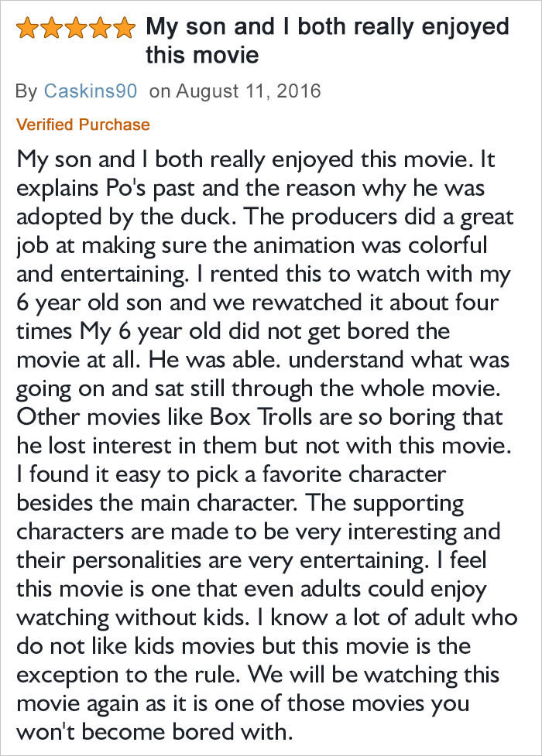The image size is (542, 756).
Task: Click the fifth rating star
Action: coord(124,28)
